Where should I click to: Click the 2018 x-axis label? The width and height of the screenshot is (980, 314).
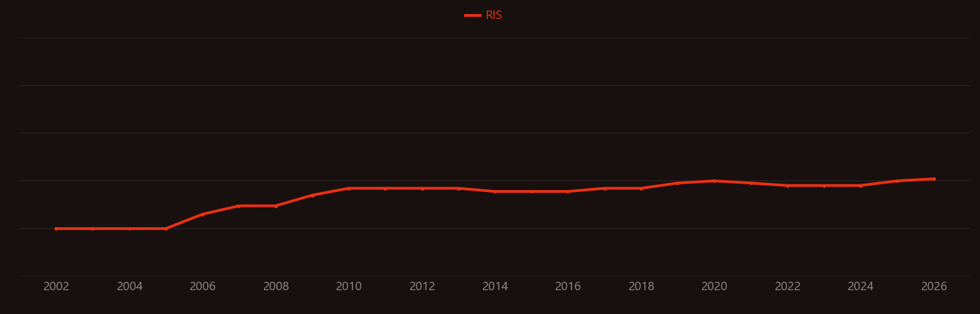641,287
